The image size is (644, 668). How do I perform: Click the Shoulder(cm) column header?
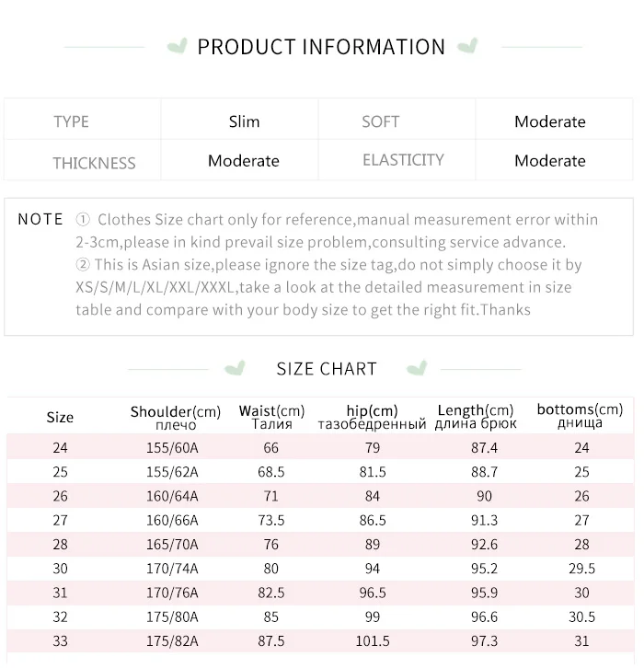click(176, 417)
